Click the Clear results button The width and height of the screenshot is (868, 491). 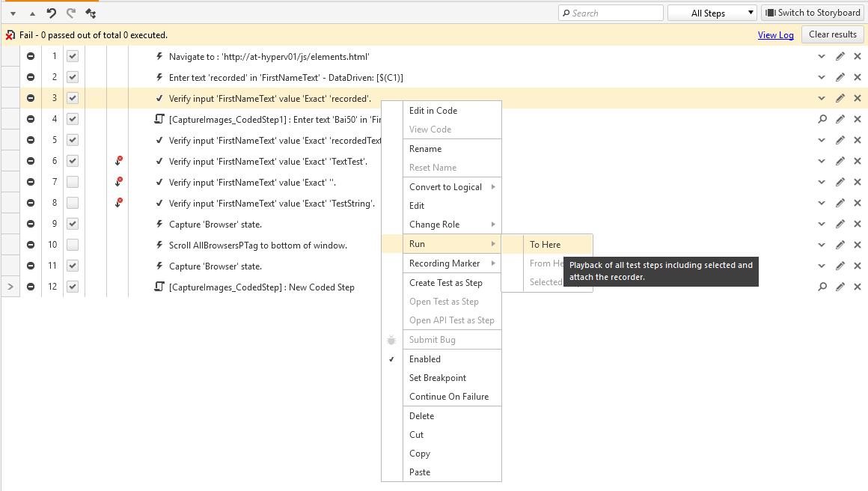[832, 34]
